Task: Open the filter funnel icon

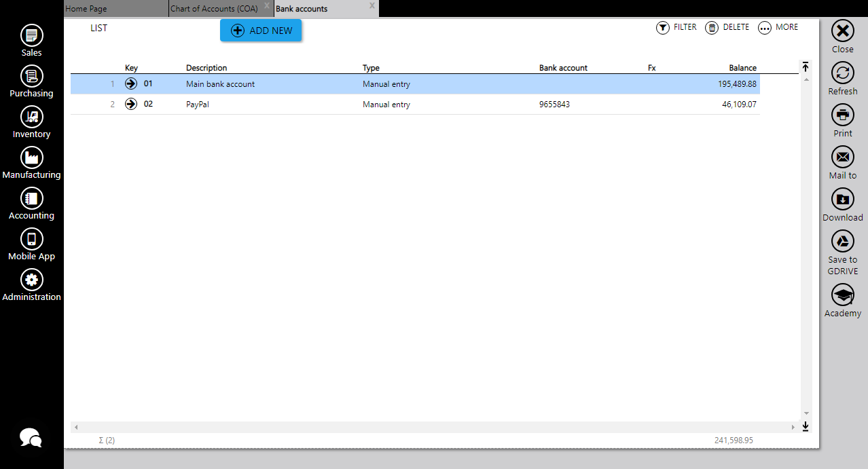Action: 663,28
